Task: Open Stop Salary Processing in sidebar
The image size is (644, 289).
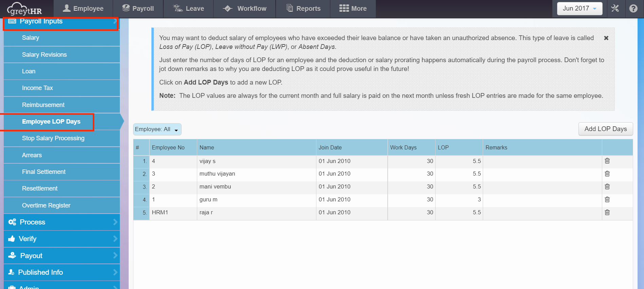Action: pos(61,138)
